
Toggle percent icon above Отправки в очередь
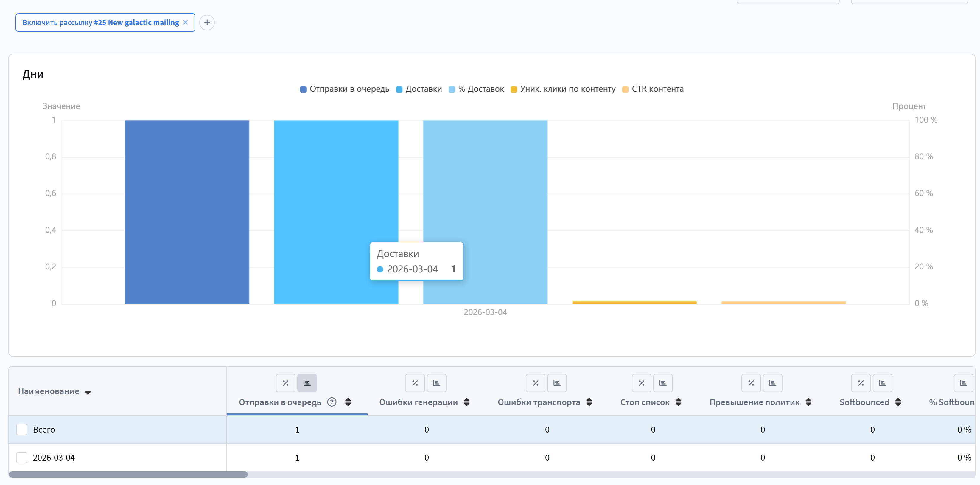(285, 383)
